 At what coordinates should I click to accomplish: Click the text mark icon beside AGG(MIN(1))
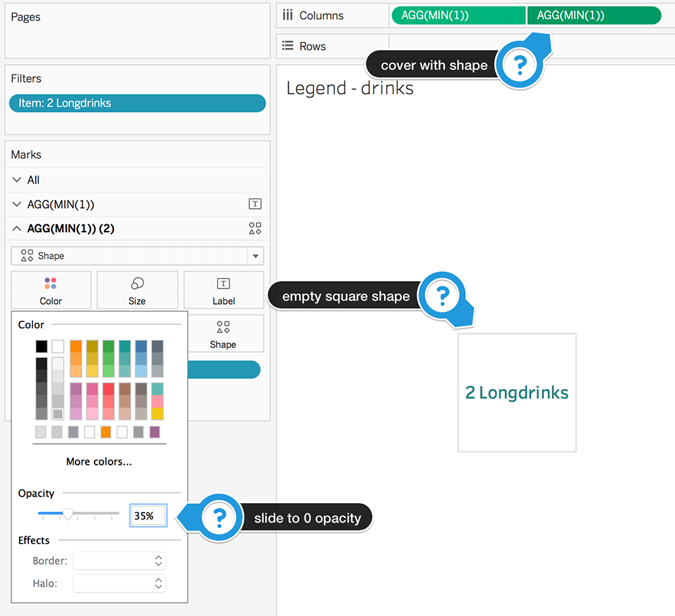click(254, 204)
